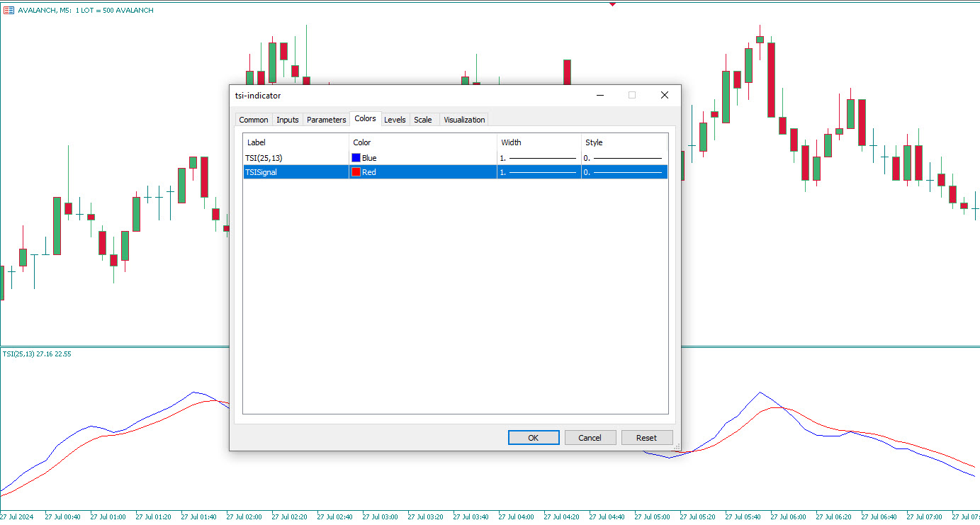Go to the Parameters tab
This screenshot has height=525, width=980.
326,120
